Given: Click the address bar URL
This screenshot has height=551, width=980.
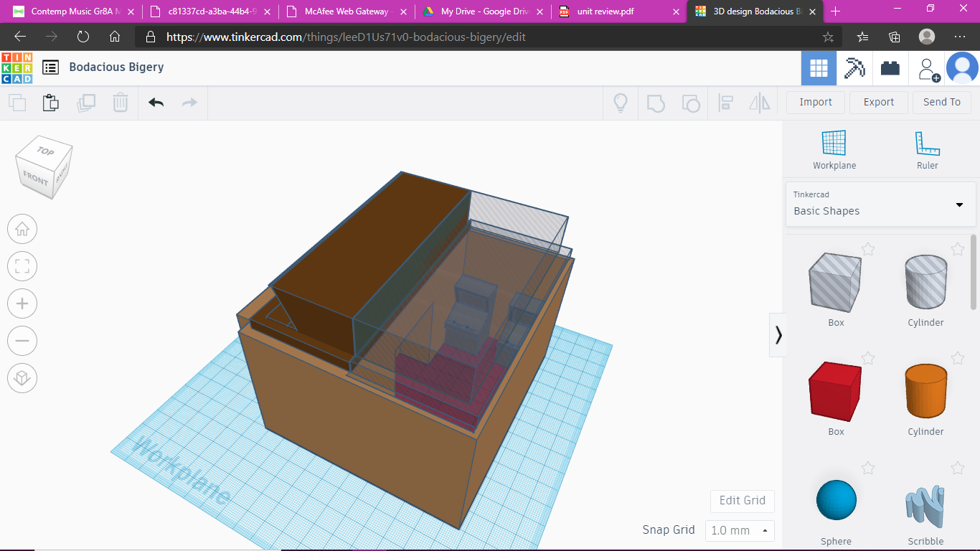Looking at the screenshot, I should [x=347, y=37].
